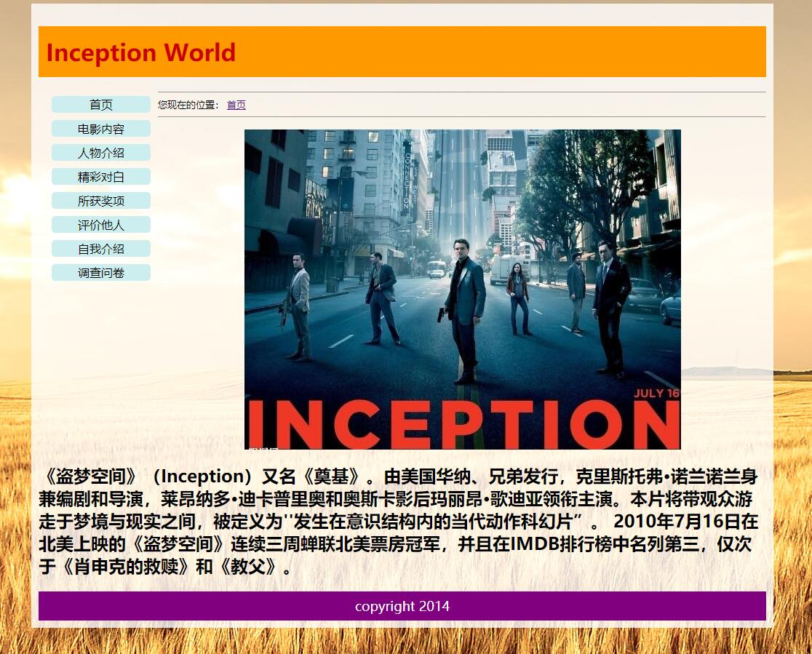Click the Inception World site title

141,52
